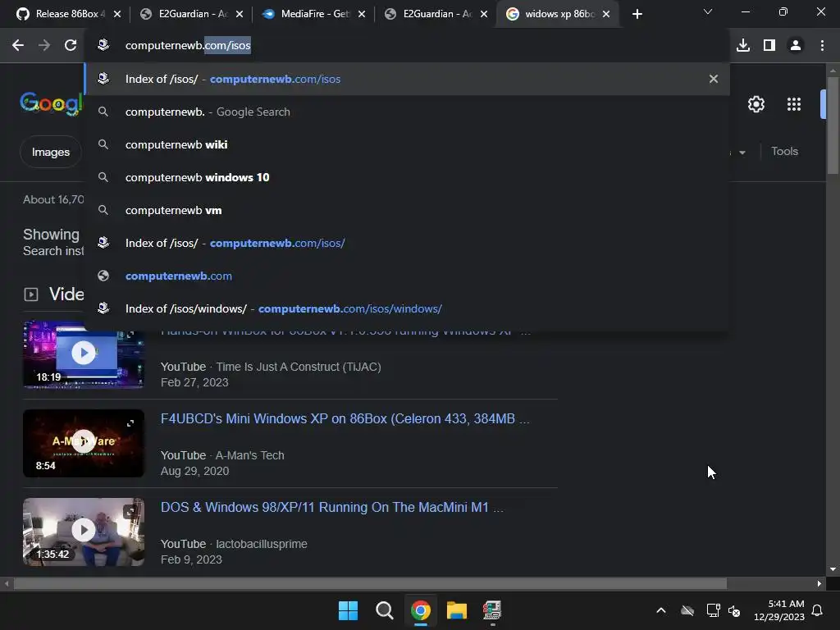Close the MediaFire tab

362,14
